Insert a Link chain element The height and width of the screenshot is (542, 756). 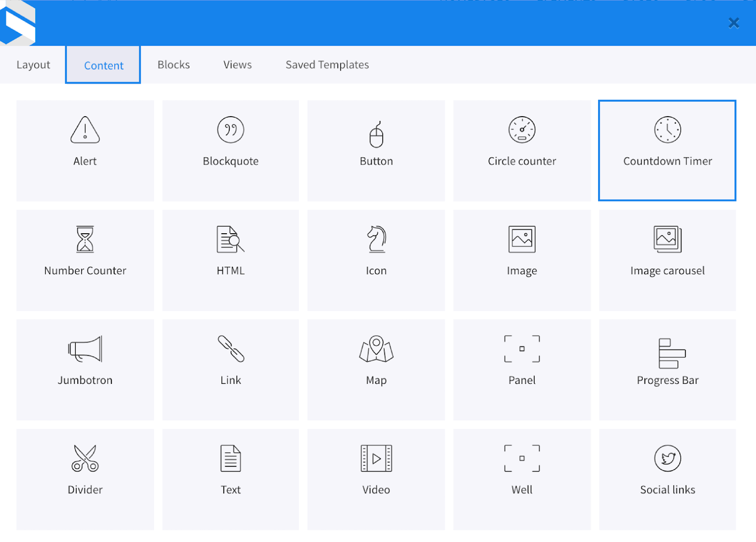(231, 370)
